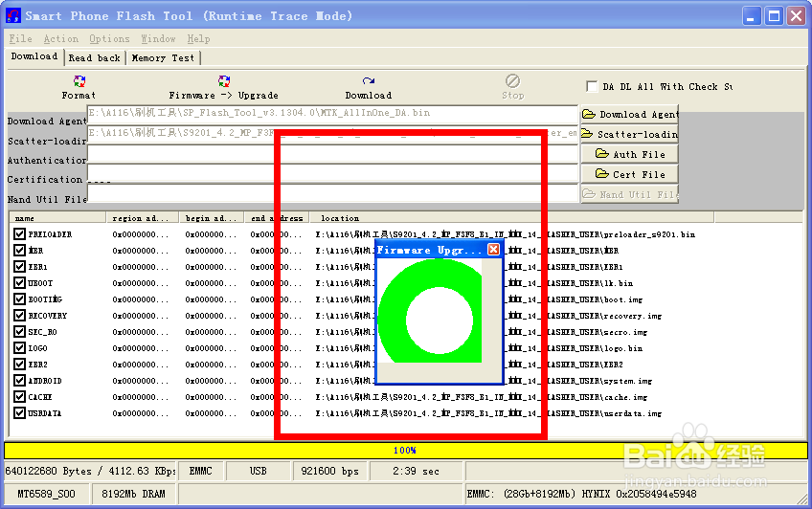
Task: Click the MT6589_S00 chip status entry
Action: coord(47,494)
